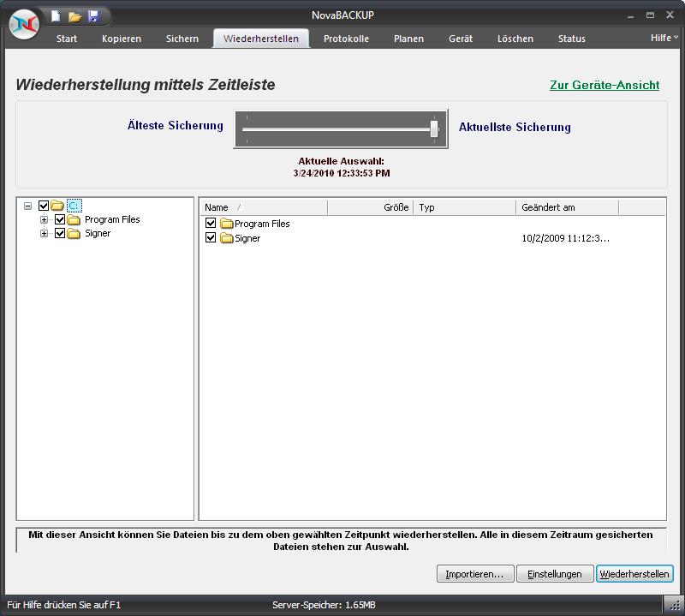Open the Status tab
The width and height of the screenshot is (685, 616).
[571, 39]
